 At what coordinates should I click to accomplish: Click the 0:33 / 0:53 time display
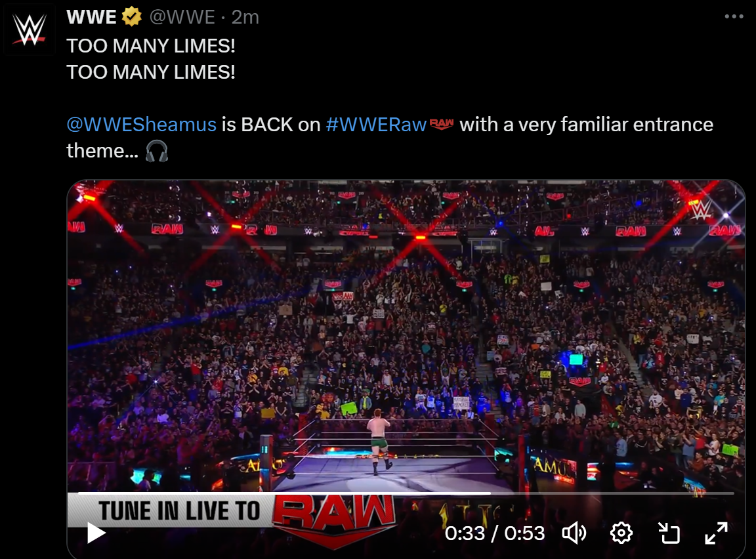coord(495,533)
